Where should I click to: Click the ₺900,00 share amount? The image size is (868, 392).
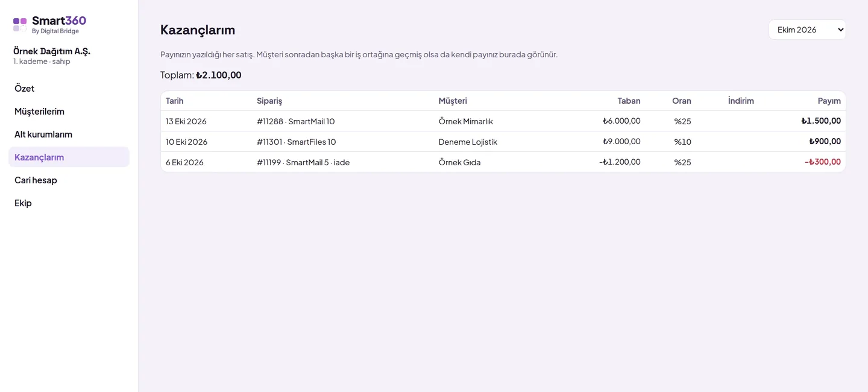(x=825, y=141)
